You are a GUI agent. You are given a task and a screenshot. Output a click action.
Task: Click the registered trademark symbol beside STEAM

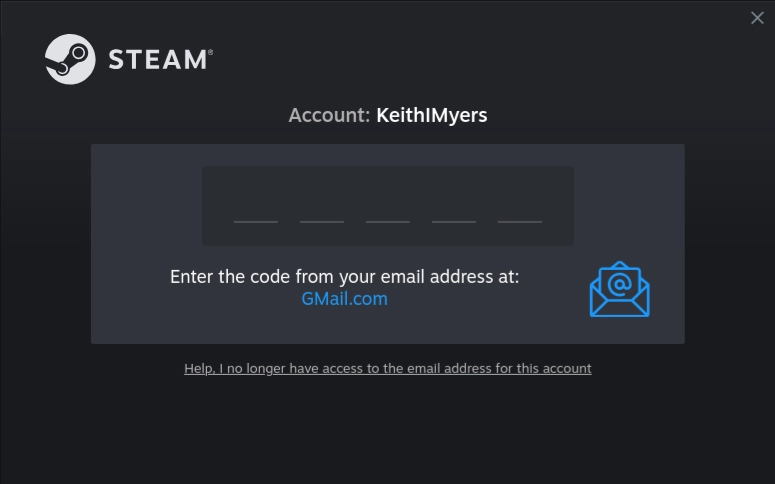[211, 51]
